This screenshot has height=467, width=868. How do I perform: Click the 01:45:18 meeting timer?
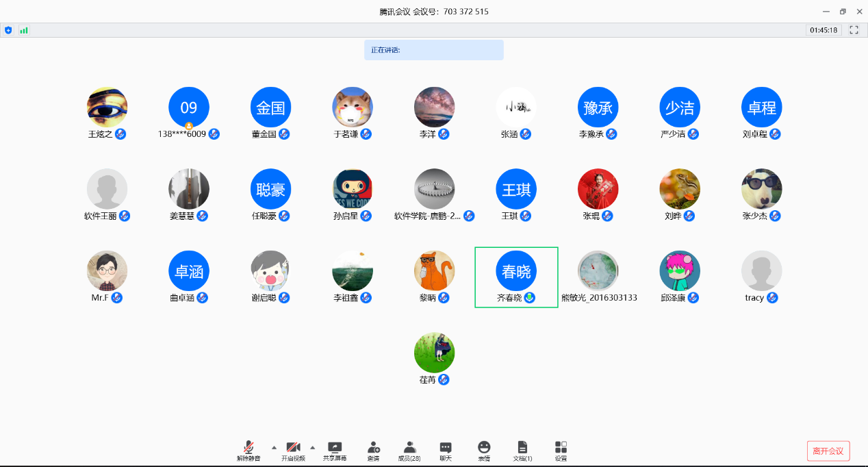pyautogui.click(x=824, y=30)
